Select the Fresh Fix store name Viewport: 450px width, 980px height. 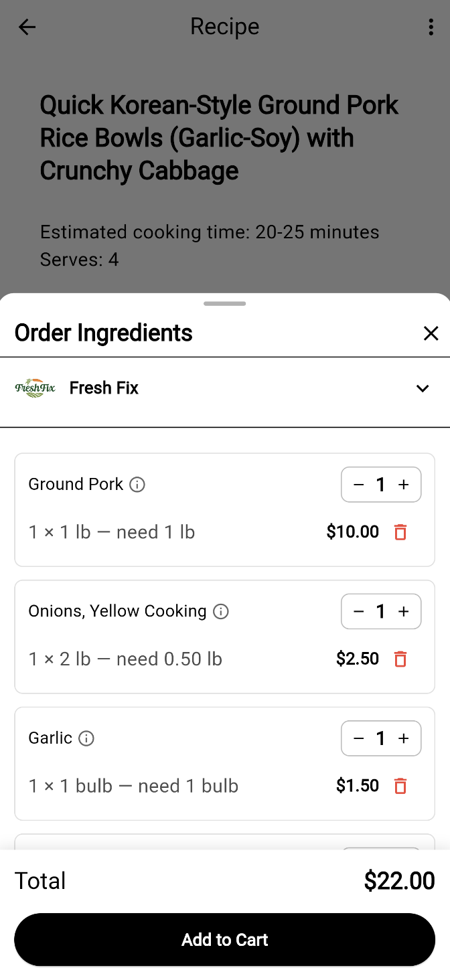pyautogui.click(x=104, y=388)
